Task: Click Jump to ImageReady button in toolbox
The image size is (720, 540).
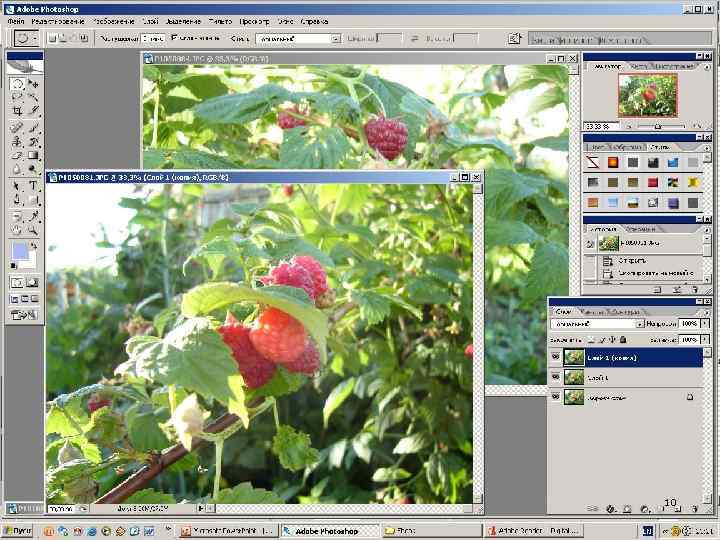Action: coord(24,315)
